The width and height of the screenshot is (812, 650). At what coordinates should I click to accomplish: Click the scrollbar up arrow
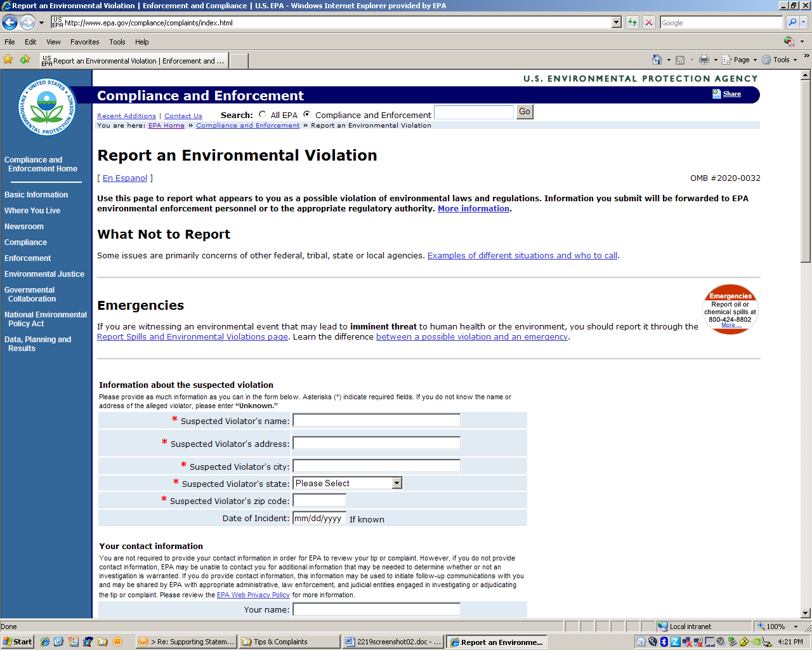(x=806, y=74)
